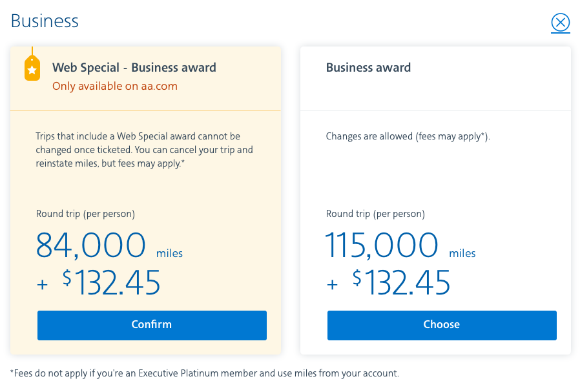Click the Web Special cannot be changed notice
This screenshot has width=580, height=392.
pos(144,150)
